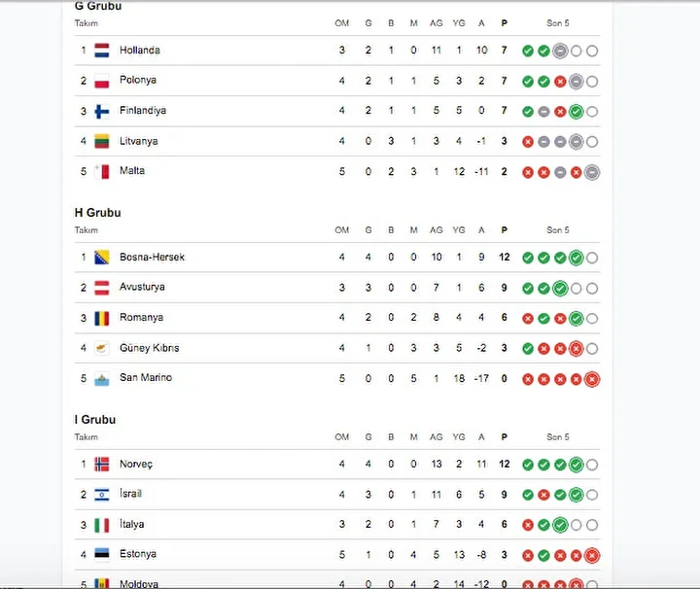This screenshot has height=589, width=700.
Task: Click the Norveç flag icon
Action: pyautogui.click(x=102, y=465)
